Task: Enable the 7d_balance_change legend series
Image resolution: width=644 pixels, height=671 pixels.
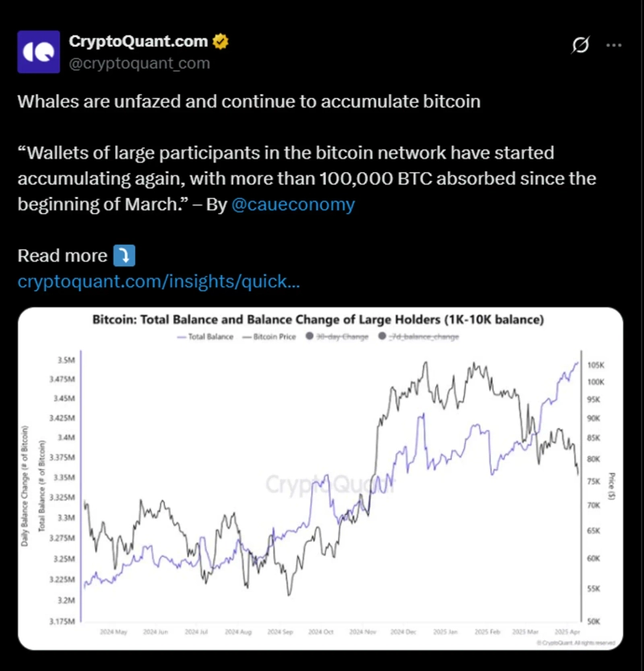Action: pos(425,337)
